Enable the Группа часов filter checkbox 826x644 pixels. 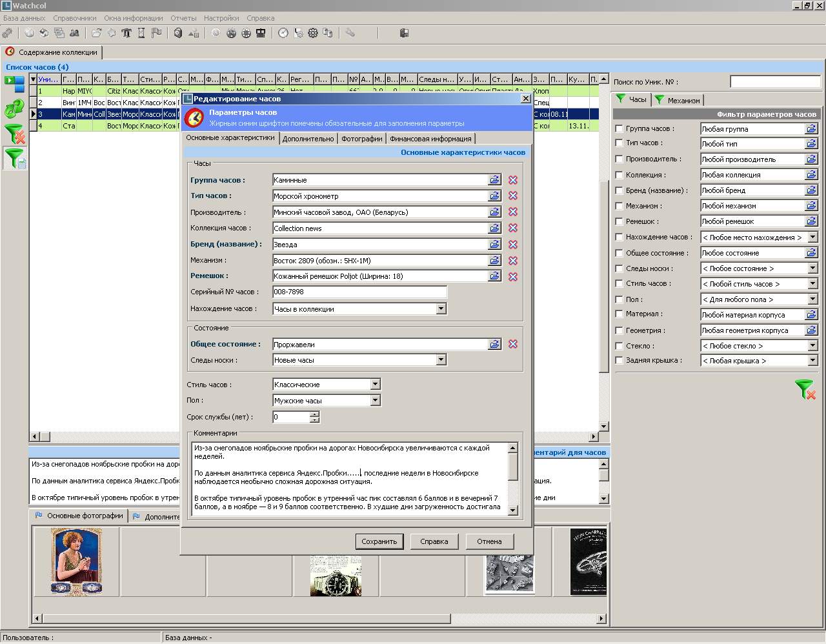pyautogui.click(x=619, y=128)
